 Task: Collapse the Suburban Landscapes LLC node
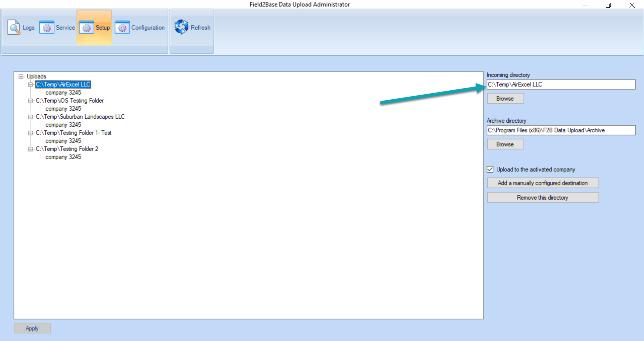click(30, 117)
